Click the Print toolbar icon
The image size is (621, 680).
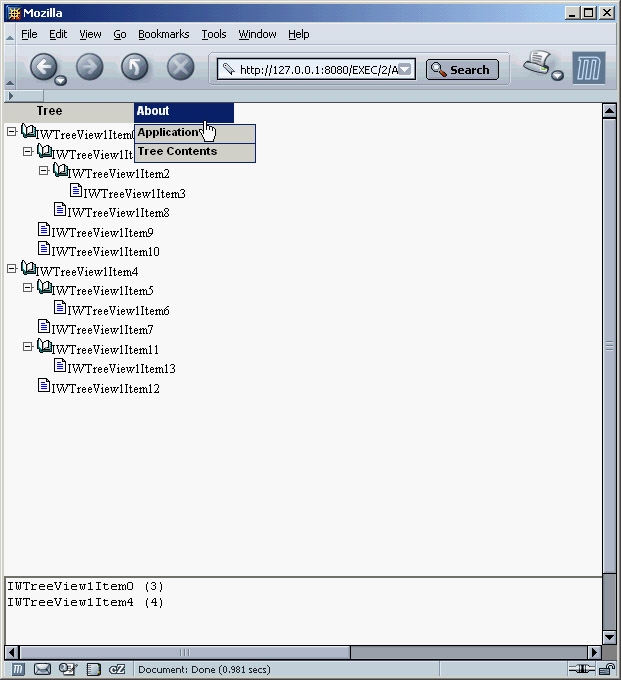[x=540, y=64]
